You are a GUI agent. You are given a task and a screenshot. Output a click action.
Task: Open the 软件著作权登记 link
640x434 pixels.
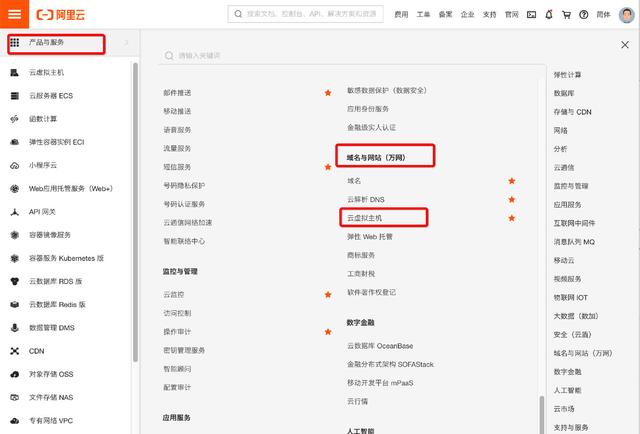pyautogui.click(x=371, y=292)
